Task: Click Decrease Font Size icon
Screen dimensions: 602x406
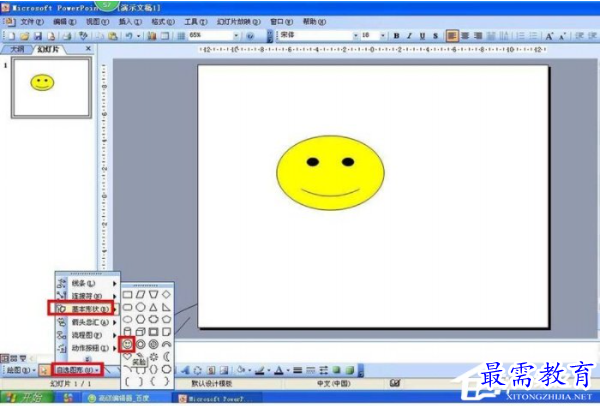Action: coord(562,36)
